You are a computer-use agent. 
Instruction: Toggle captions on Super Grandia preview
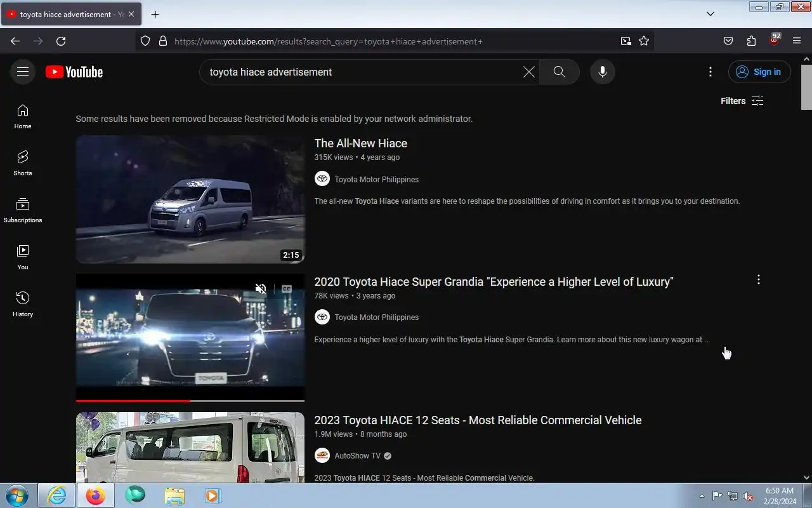click(287, 289)
